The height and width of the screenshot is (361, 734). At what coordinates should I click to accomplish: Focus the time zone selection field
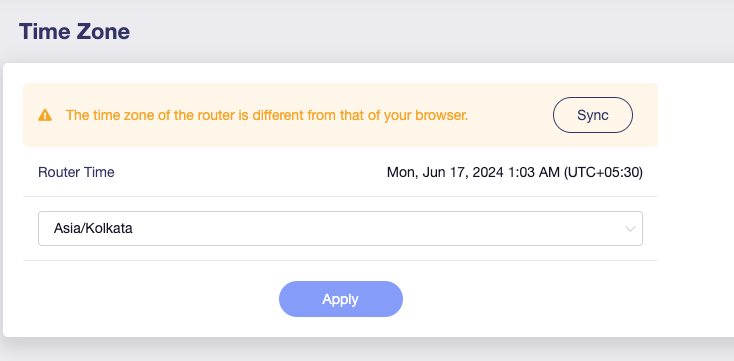340,228
